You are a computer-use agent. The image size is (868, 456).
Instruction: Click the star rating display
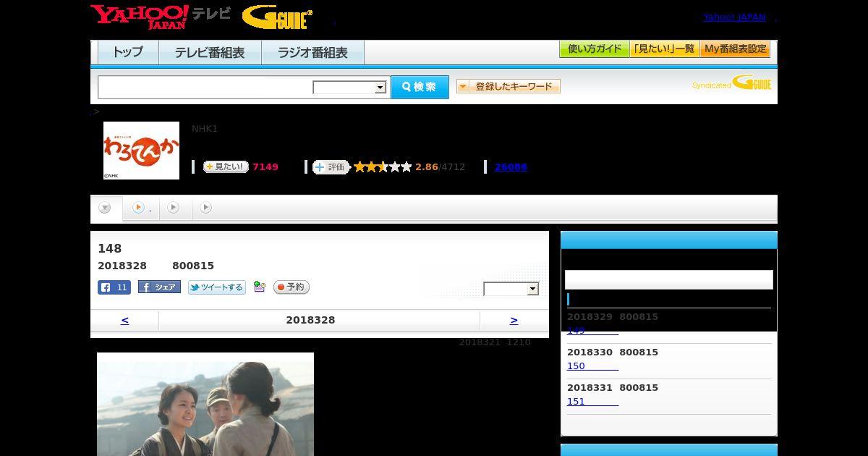(383, 166)
